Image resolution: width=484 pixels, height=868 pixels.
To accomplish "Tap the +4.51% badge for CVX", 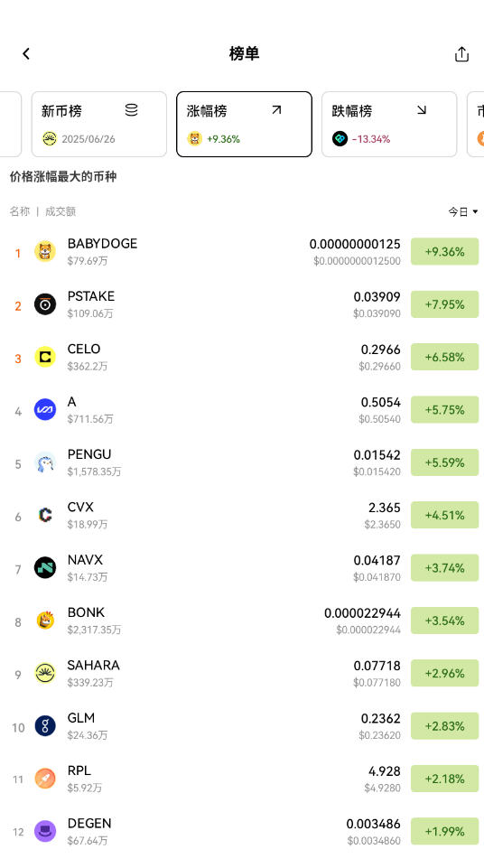I will click(445, 516).
